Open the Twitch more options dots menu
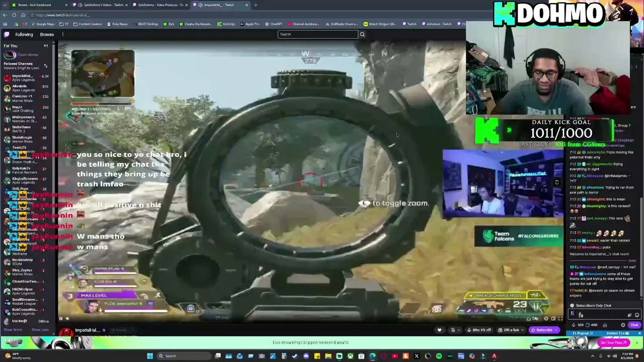644x362 pixels. click(x=62, y=34)
